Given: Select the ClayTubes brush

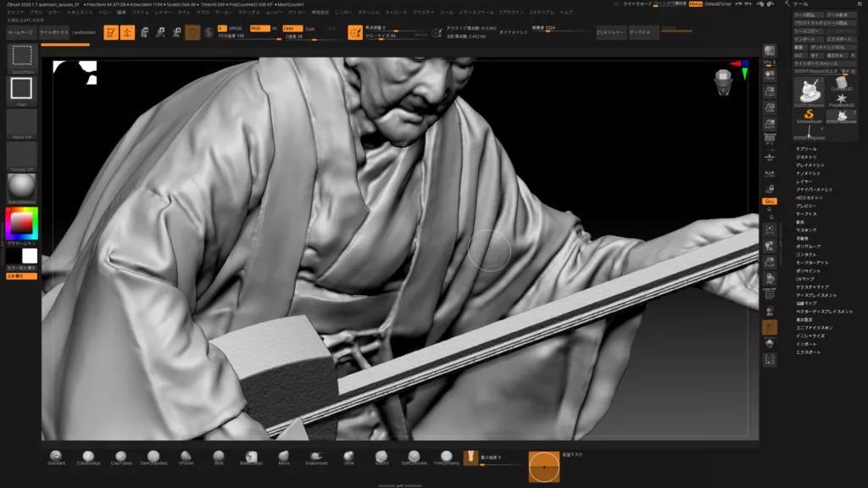Looking at the screenshot, I should (x=120, y=457).
